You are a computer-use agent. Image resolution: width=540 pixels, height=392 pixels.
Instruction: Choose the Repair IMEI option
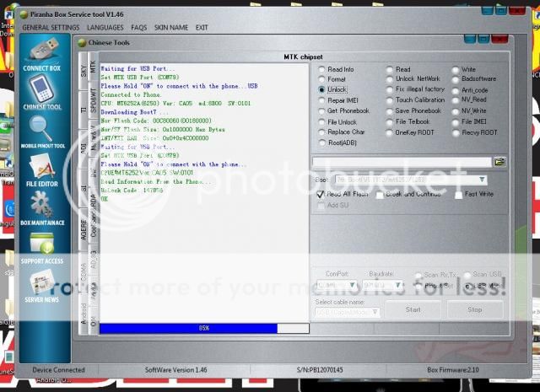[x=322, y=100]
